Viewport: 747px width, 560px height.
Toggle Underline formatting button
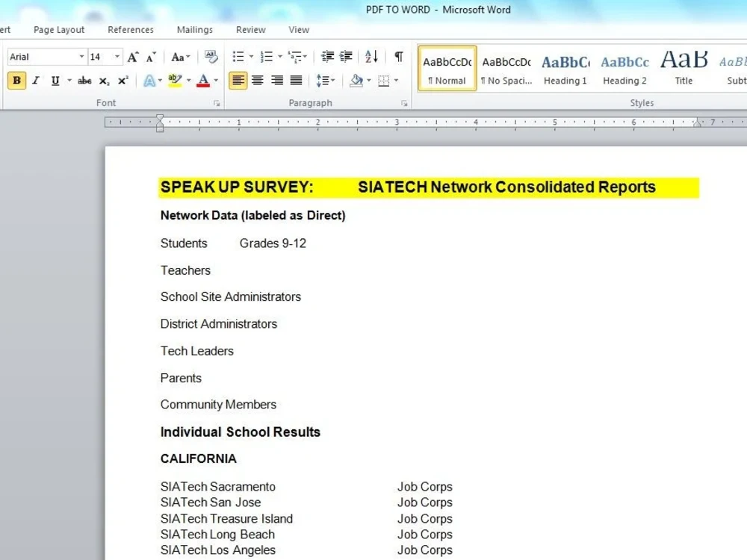coord(55,81)
